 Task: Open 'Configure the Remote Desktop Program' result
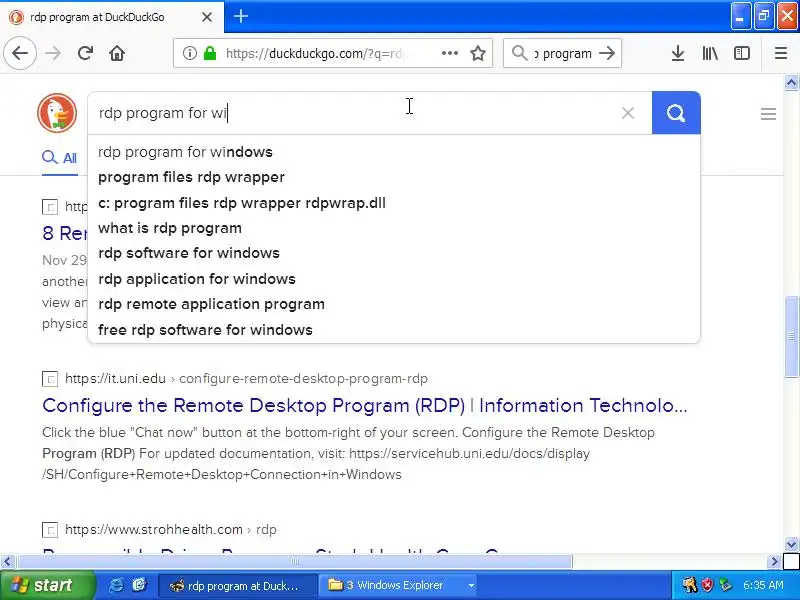365,406
